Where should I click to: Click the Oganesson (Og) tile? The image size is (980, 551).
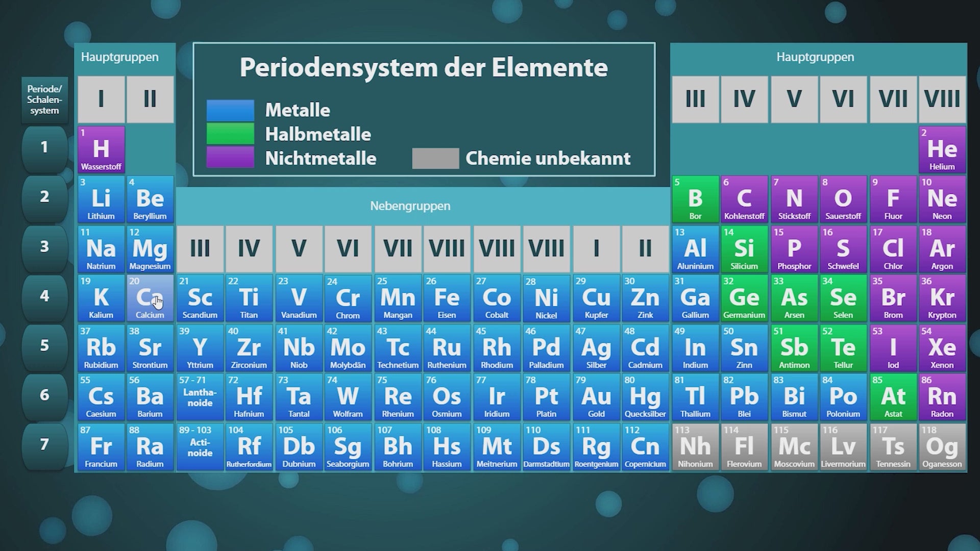942,447
